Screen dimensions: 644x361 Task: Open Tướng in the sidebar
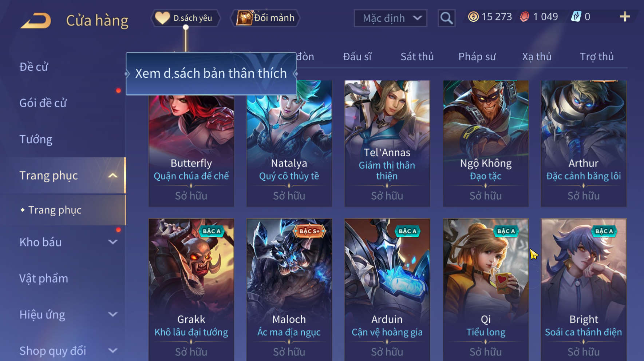tap(36, 139)
